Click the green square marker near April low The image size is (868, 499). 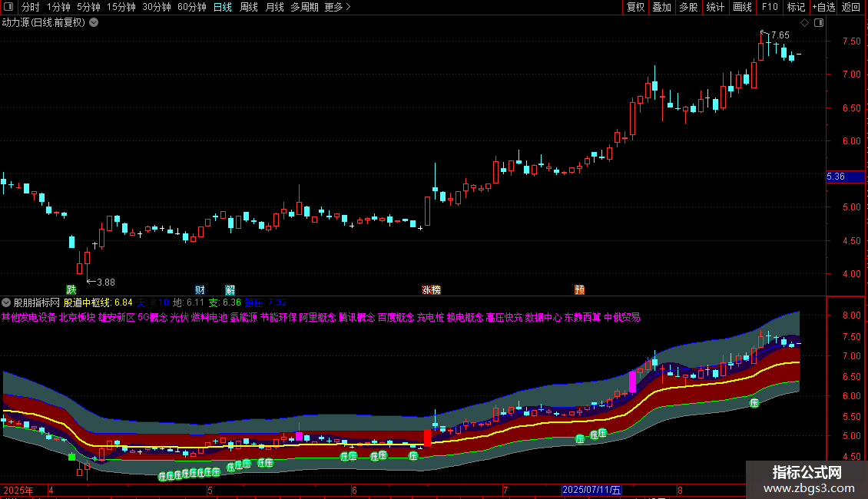(71, 457)
